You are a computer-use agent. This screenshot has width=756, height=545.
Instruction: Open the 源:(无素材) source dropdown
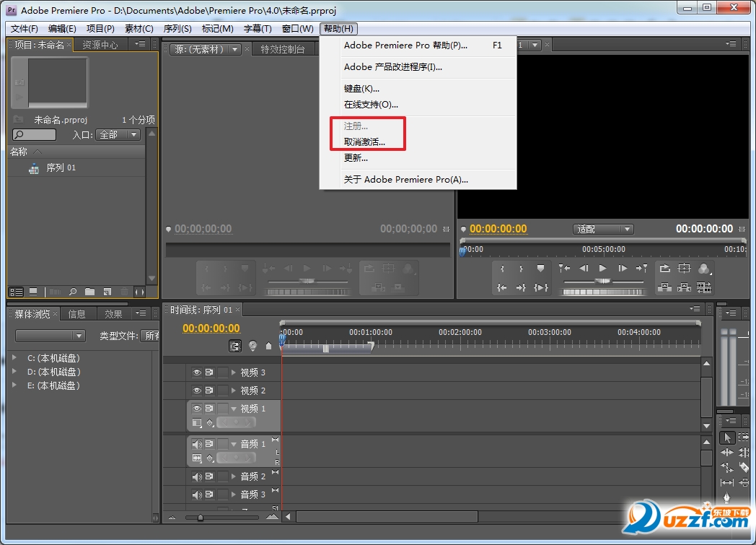pyautogui.click(x=206, y=49)
